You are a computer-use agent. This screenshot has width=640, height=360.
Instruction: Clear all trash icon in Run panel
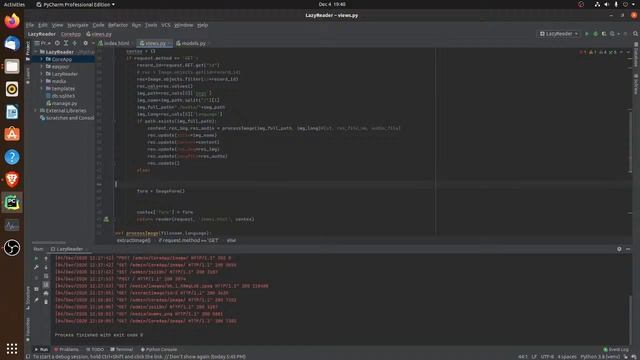pos(46,302)
